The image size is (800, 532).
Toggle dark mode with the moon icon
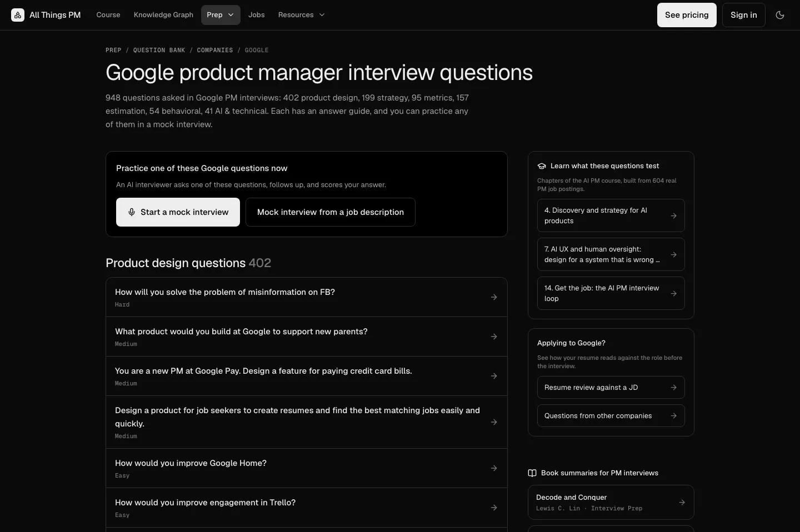(x=780, y=15)
